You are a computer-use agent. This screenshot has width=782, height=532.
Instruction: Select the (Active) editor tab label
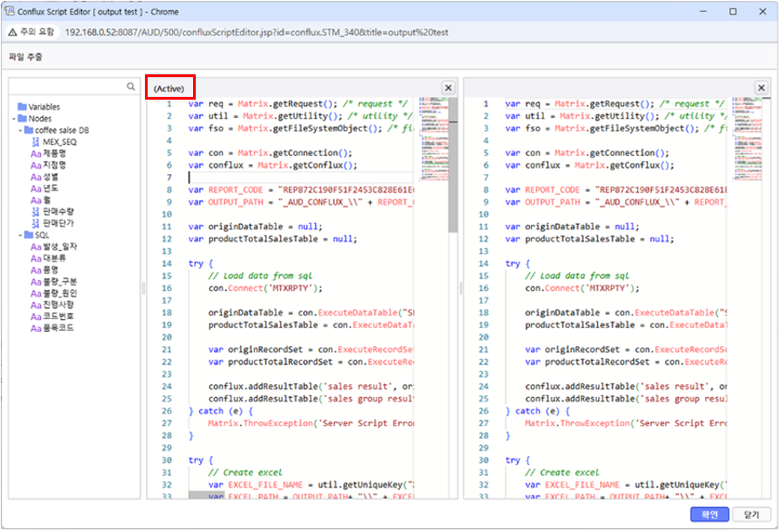169,88
